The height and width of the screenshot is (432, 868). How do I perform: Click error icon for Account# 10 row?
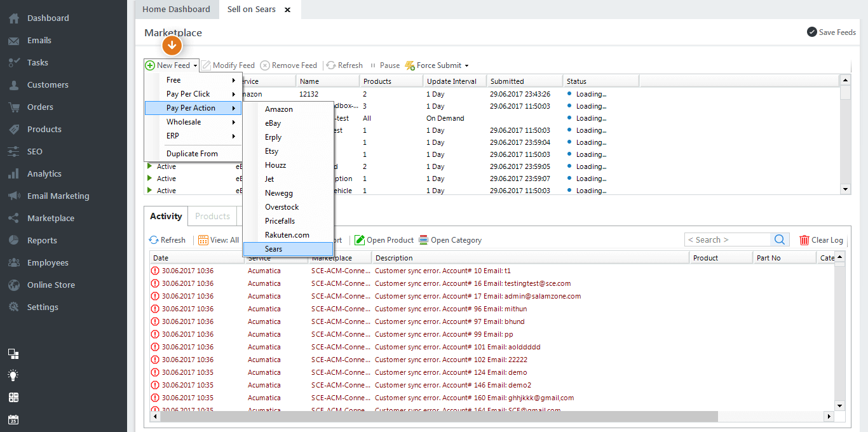(x=155, y=271)
